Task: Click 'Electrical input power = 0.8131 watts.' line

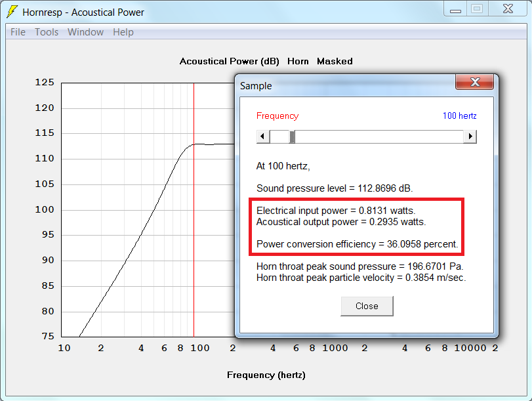Action: click(x=336, y=211)
